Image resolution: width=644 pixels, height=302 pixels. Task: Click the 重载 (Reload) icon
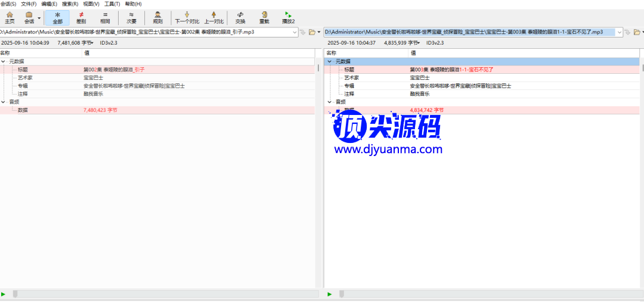(x=264, y=17)
